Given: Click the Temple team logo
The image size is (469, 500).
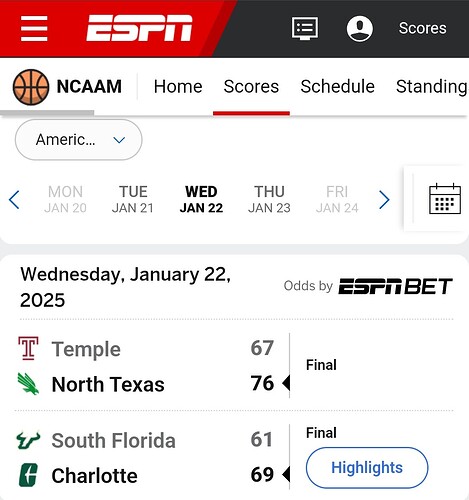Looking at the screenshot, I should (x=28, y=348).
